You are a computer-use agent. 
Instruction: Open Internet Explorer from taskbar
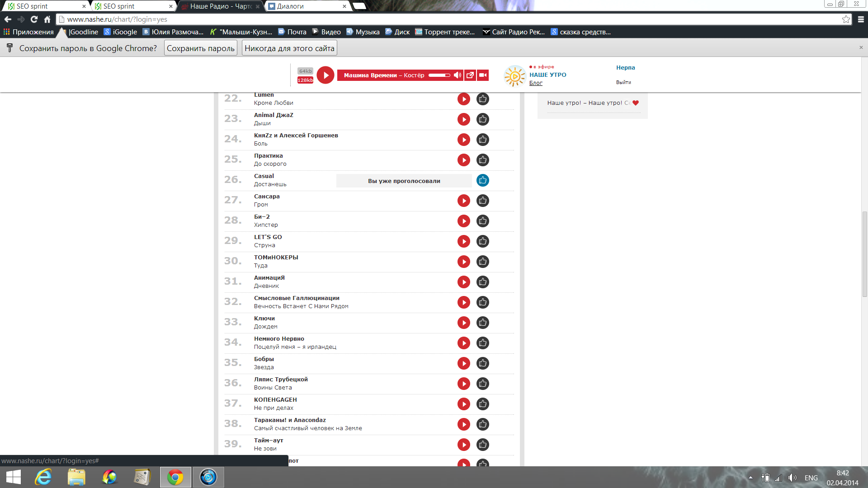(x=43, y=477)
